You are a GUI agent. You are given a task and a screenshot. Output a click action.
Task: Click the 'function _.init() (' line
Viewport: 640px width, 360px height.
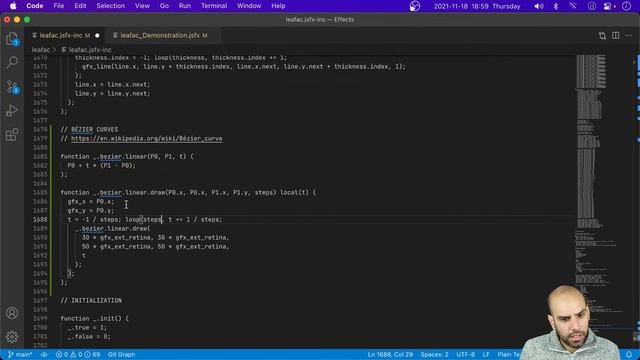click(95, 318)
